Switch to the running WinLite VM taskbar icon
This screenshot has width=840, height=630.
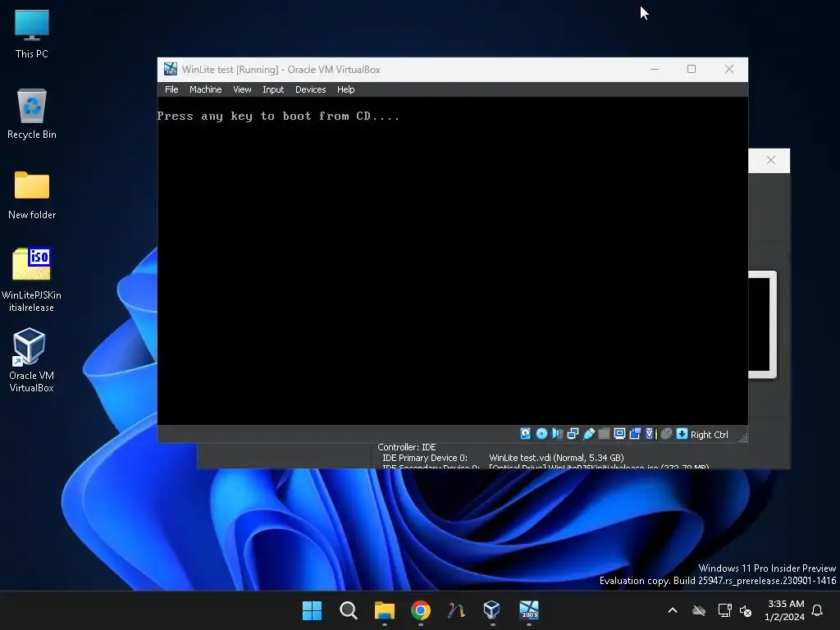529,610
